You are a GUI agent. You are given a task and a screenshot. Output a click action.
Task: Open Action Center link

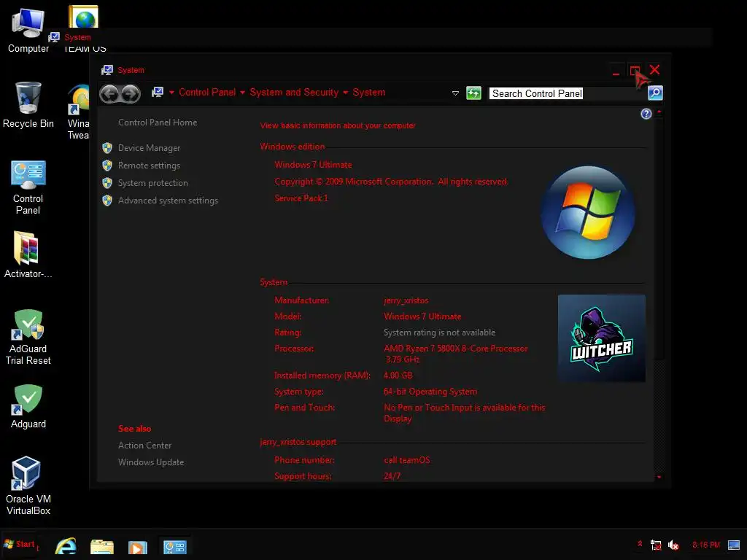point(145,446)
